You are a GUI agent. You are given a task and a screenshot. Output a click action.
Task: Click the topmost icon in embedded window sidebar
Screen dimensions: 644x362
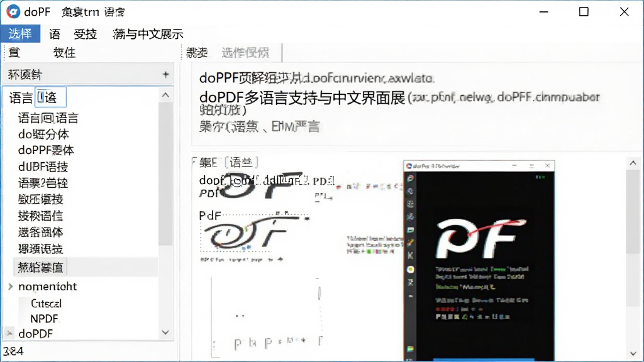[x=410, y=178]
